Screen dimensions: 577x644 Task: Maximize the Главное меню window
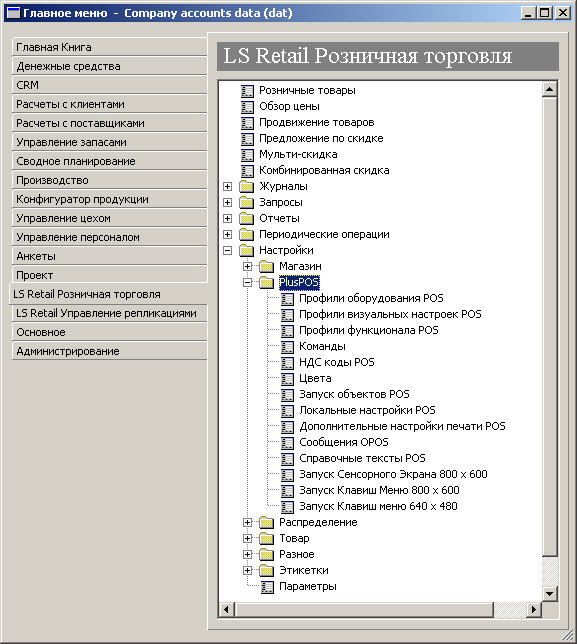(x=545, y=13)
